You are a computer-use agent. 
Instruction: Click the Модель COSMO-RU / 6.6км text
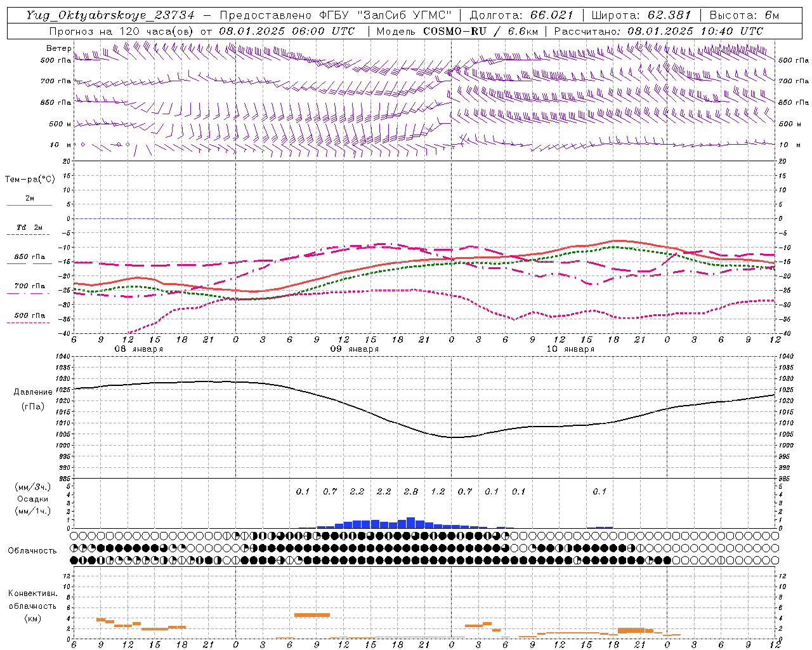[457, 31]
